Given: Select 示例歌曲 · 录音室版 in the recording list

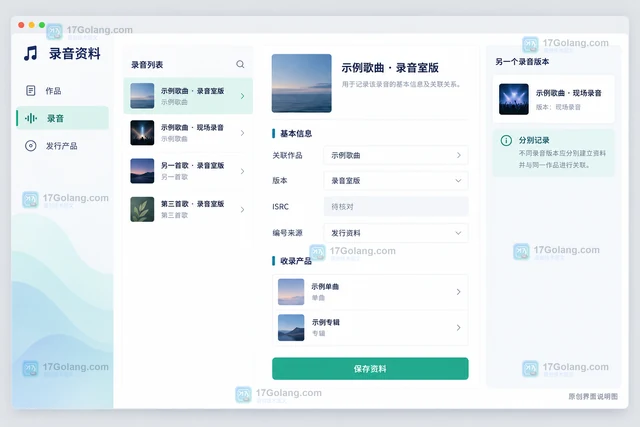Looking at the screenshot, I should click(x=188, y=96).
